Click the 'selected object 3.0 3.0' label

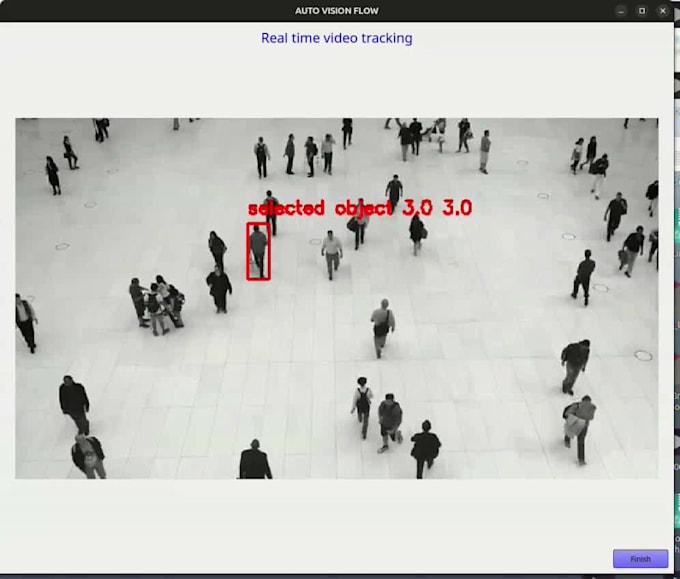coord(360,208)
